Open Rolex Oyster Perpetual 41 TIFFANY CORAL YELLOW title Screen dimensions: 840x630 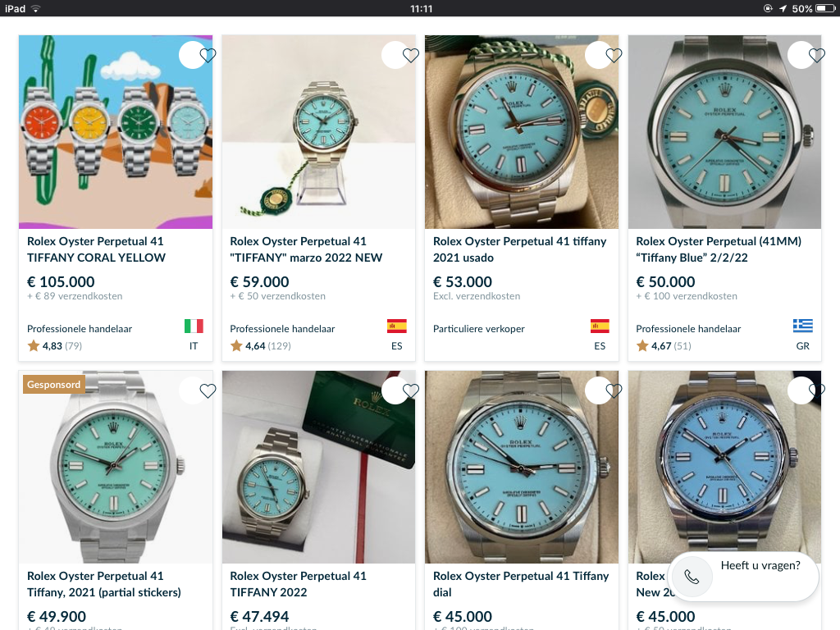96,249
